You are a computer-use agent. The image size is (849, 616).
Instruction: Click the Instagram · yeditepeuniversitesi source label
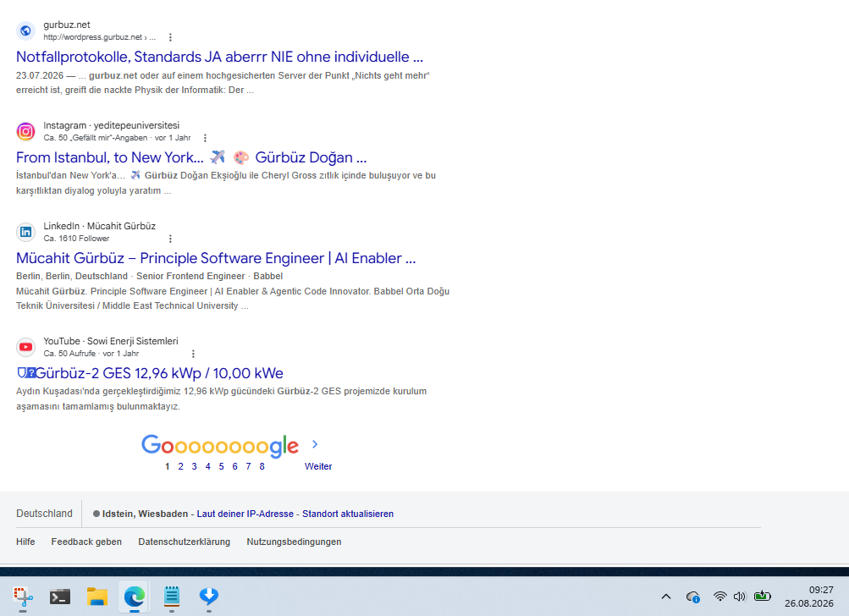[111, 125]
